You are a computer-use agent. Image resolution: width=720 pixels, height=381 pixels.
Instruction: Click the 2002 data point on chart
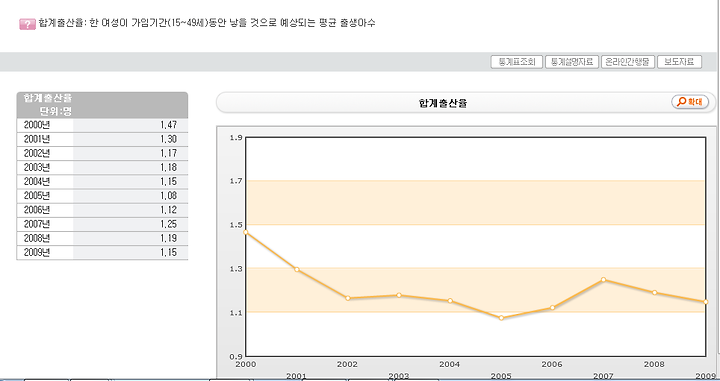coord(348,298)
